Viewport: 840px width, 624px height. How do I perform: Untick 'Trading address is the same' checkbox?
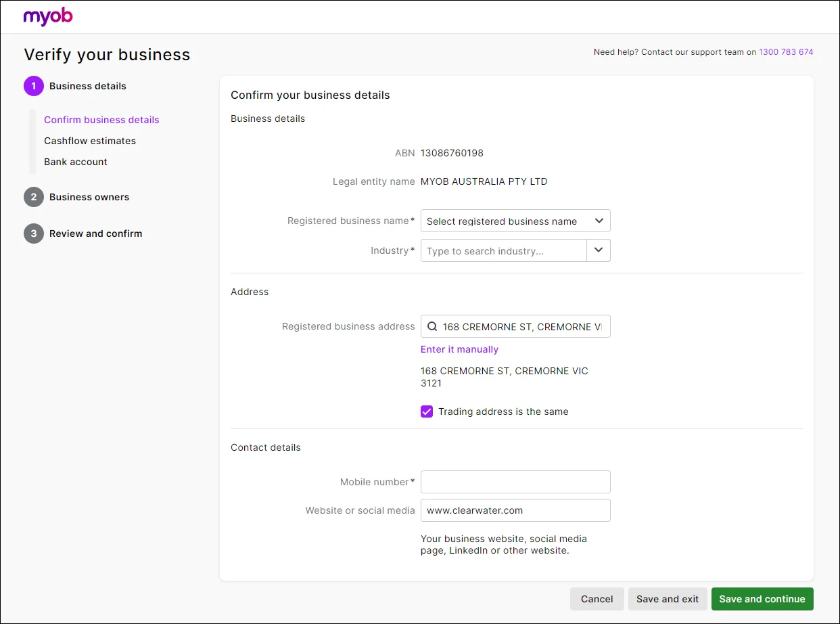click(427, 411)
